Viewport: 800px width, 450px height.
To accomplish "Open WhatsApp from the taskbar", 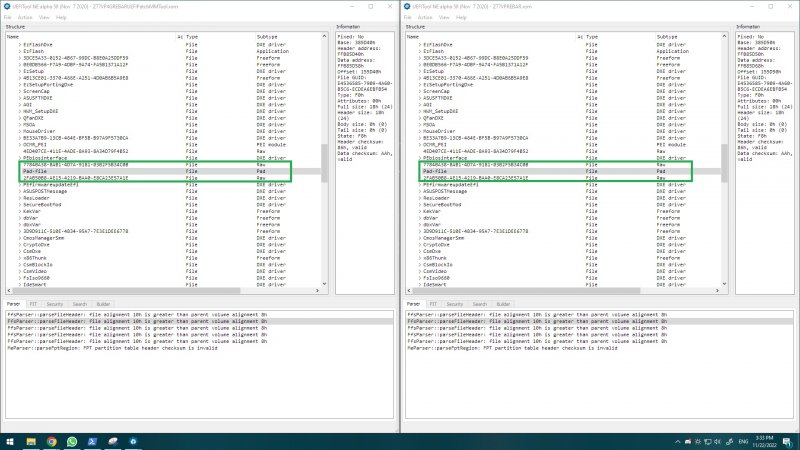I will pos(72,441).
